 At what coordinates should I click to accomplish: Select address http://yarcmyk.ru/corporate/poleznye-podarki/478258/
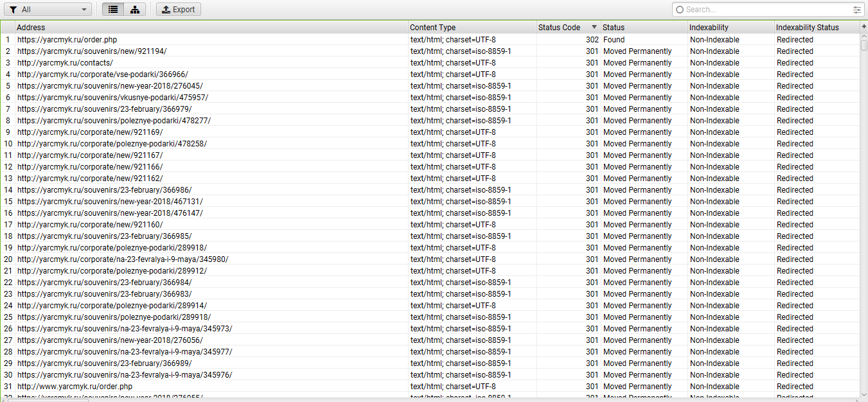point(112,144)
